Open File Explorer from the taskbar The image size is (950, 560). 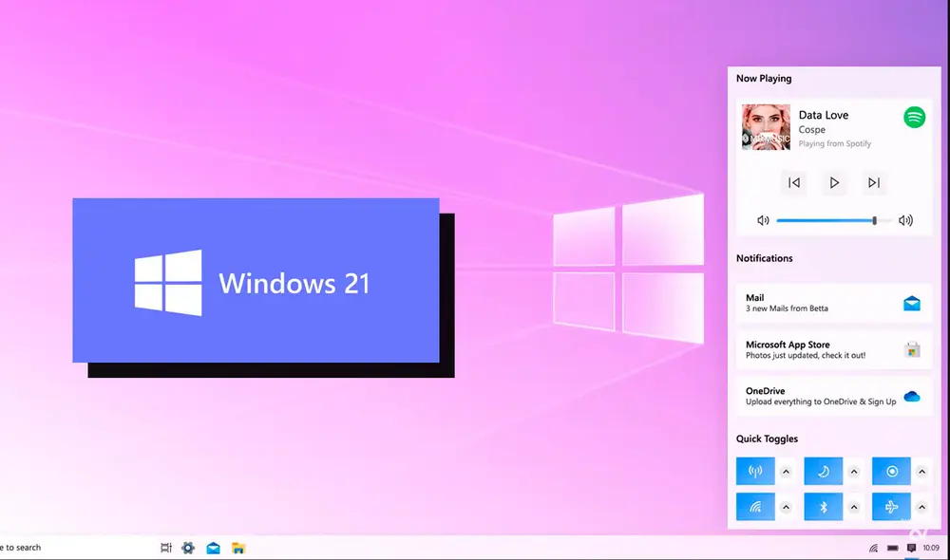[238, 548]
